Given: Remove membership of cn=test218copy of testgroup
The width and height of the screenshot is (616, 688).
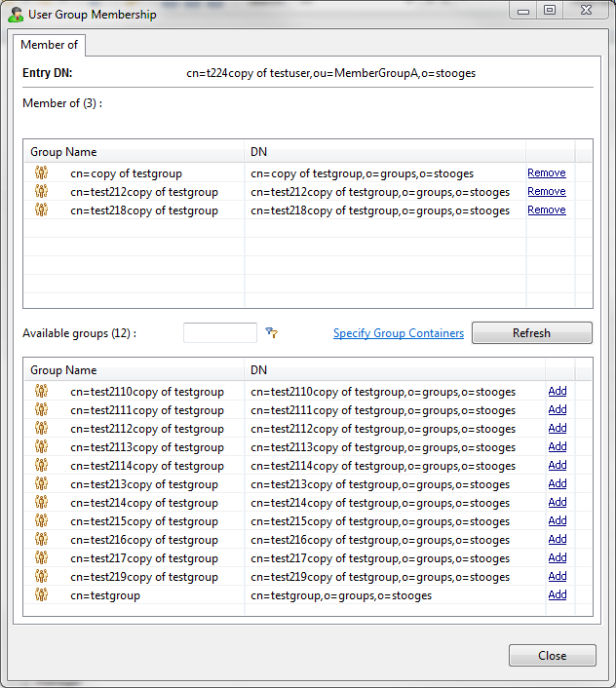Looking at the screenshot, I should (546, 210).
